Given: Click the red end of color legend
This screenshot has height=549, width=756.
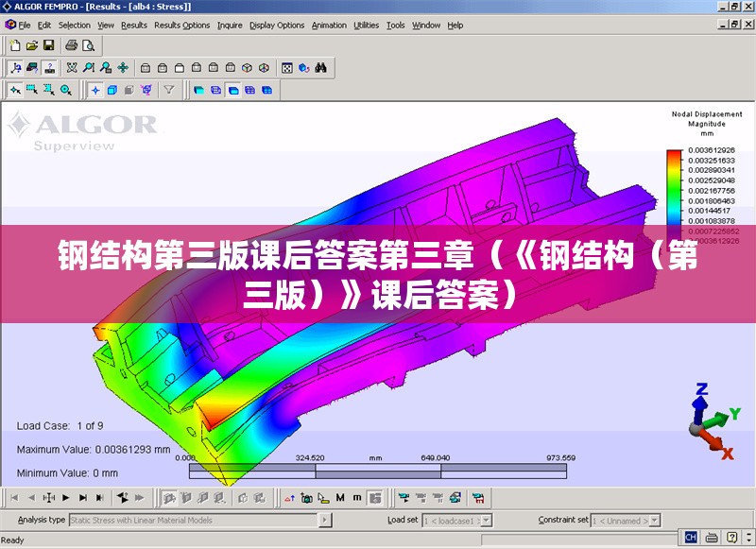Looking at the screenshot, I should [x=674, y=154].
